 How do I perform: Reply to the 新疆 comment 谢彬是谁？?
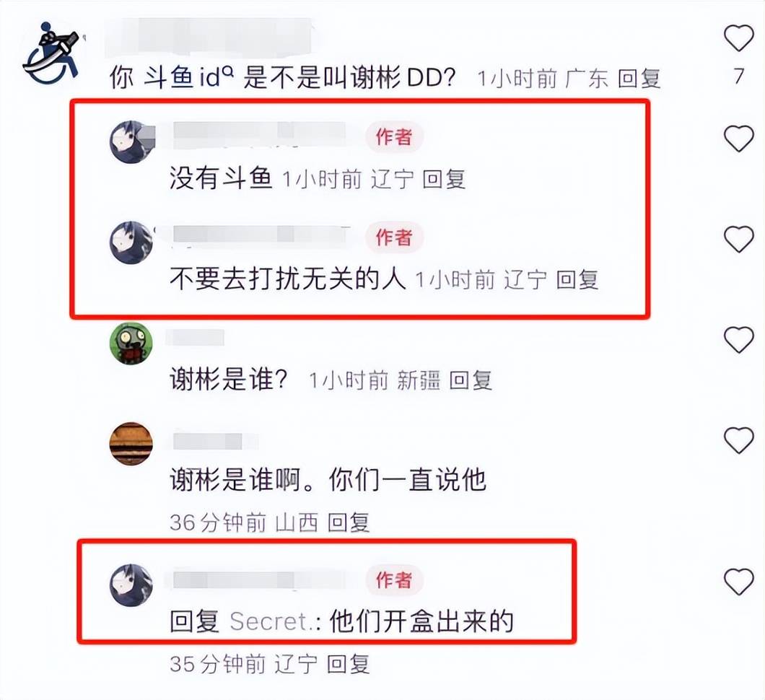tap(471, 380)
